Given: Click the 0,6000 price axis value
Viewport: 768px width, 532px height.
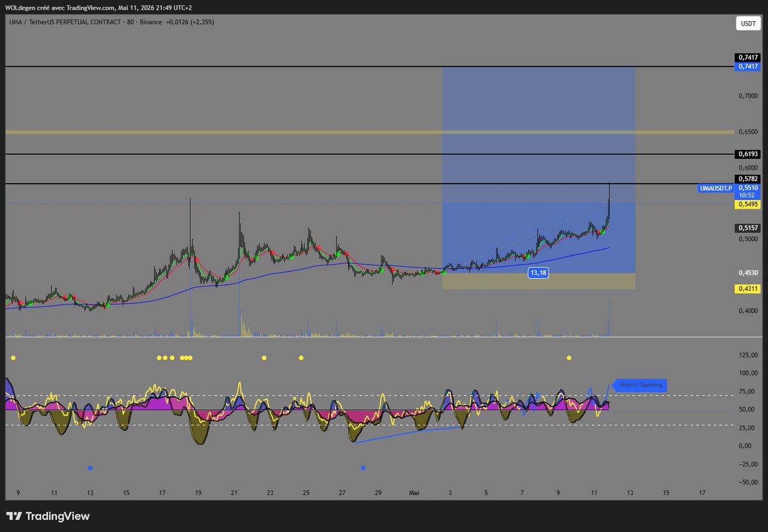Looking at the screenshot, I should 748,167.
